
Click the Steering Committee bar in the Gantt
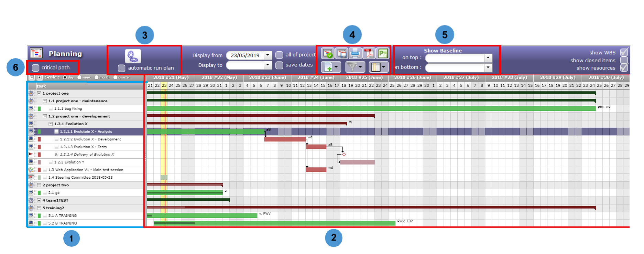(164, 177)
